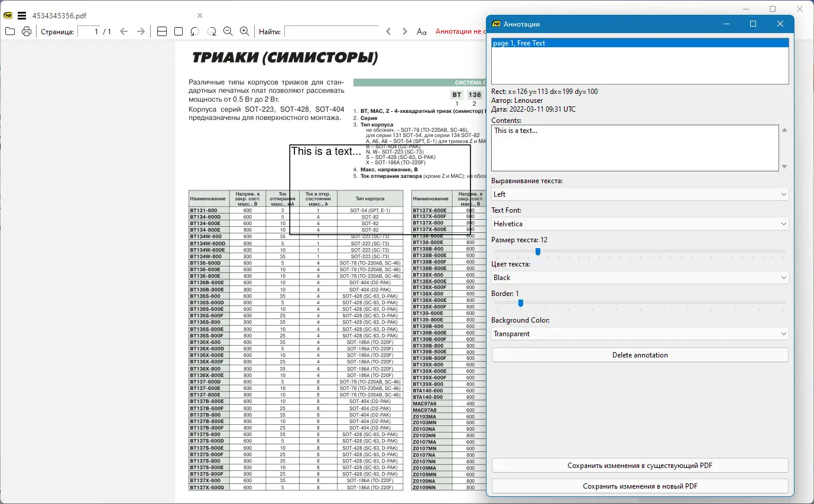Adjust the Размер текста size slider

click(537, 251)
